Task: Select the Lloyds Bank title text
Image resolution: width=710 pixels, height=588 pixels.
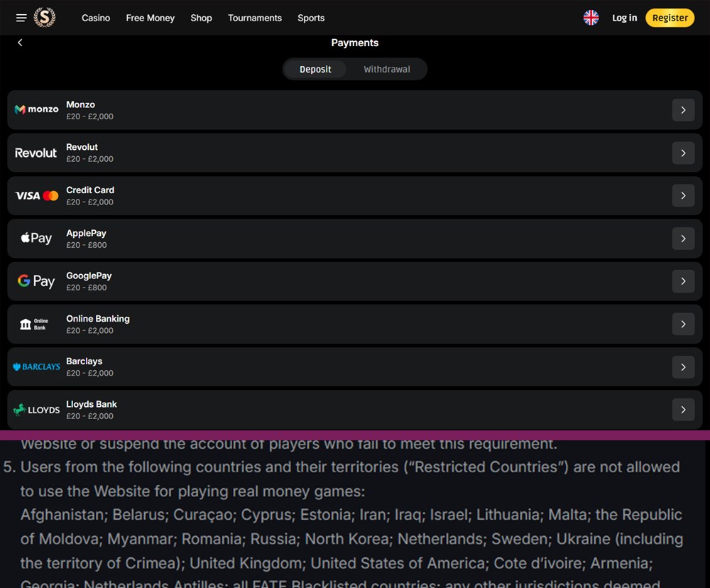Action: click(92, 404)
